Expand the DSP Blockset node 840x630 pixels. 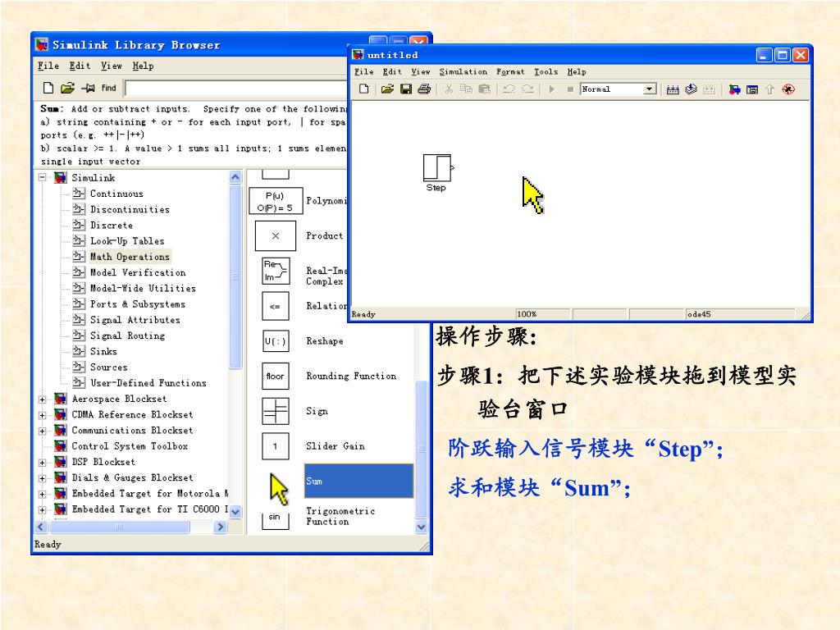tap(43, 463)
